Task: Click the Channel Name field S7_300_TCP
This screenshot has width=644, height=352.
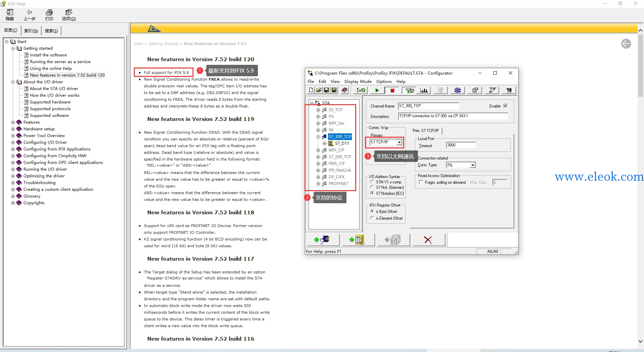Action: pos(428,106)
